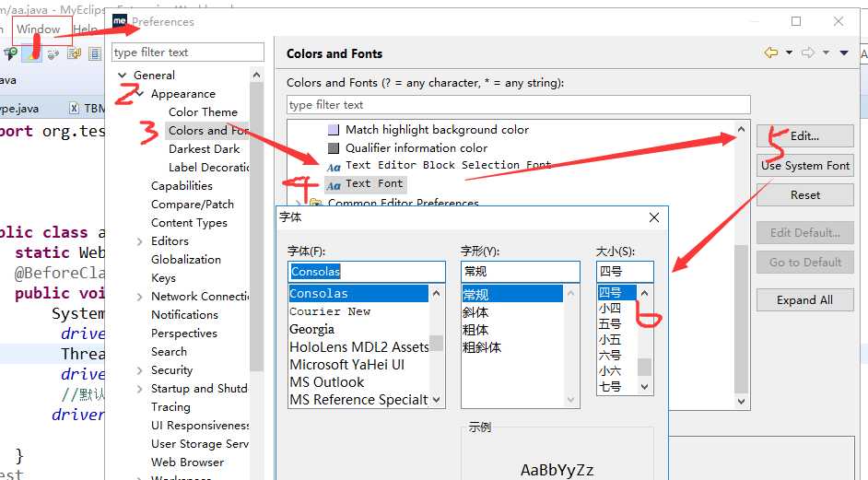The width and height of the screenshot is (868, 480).
Task: Open Globalization preference page
Action: click(185, 260)
